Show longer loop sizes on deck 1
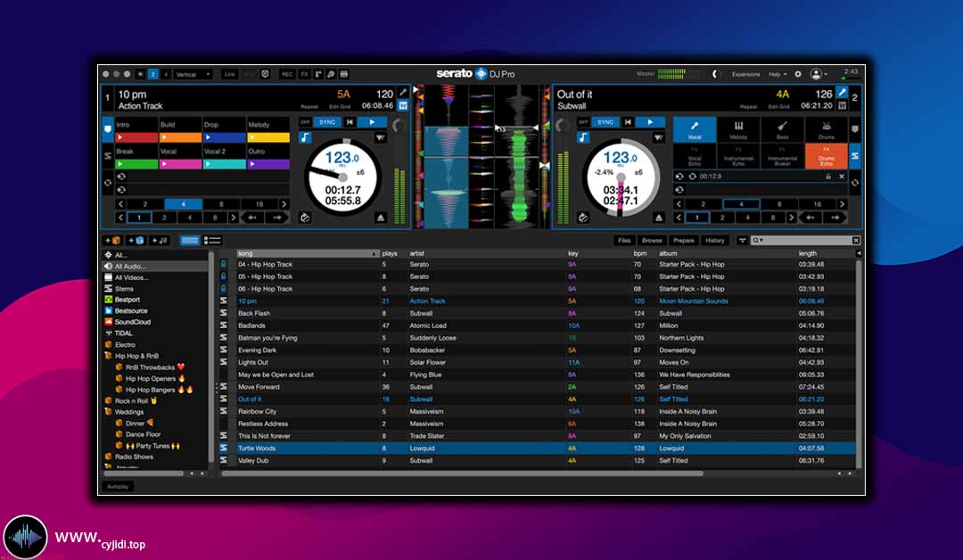Image resolution: width=963 pixels, height=560 pixels. click(284, 204)
